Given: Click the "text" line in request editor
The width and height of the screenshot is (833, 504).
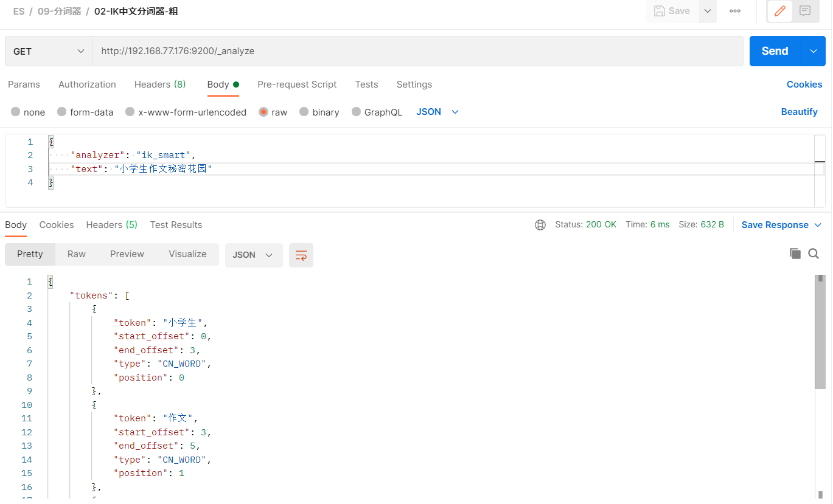Looking at the screenshot, I should (x=141, y=169).
